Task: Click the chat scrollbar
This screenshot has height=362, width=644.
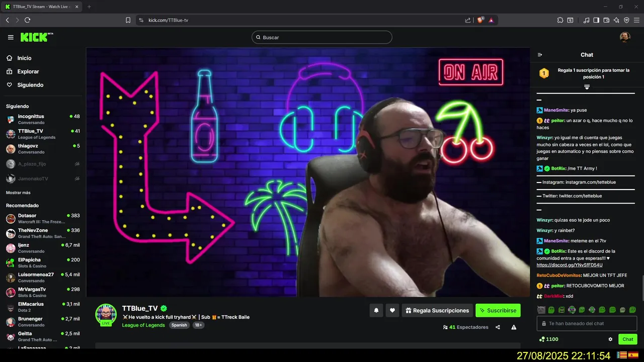Action: (x=642, y=288)
